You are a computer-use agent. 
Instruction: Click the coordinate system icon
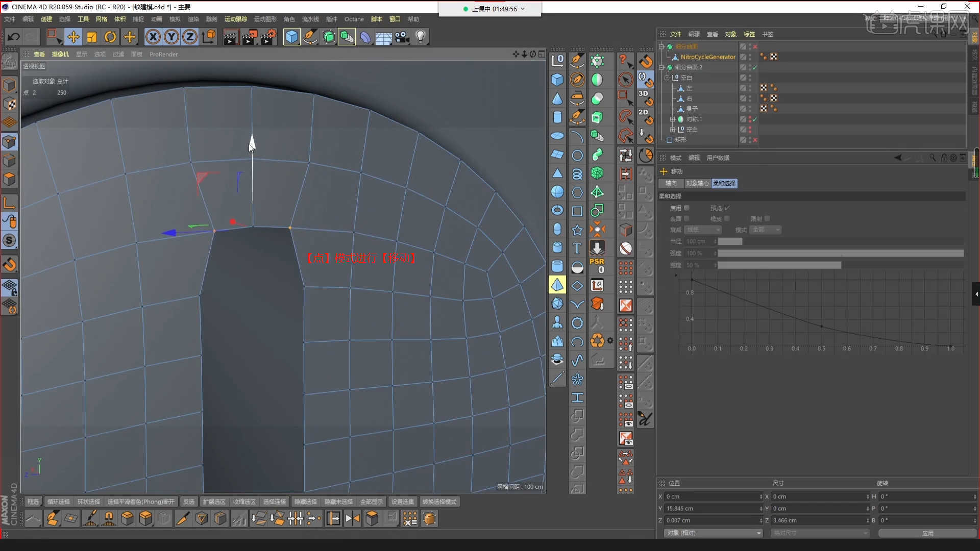209,37
